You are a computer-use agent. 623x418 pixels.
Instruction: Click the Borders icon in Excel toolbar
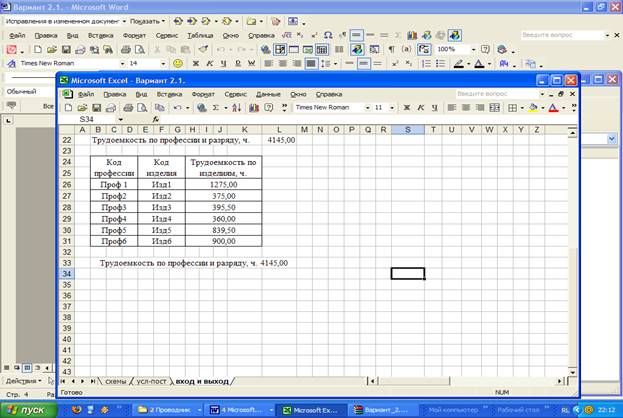512,107
